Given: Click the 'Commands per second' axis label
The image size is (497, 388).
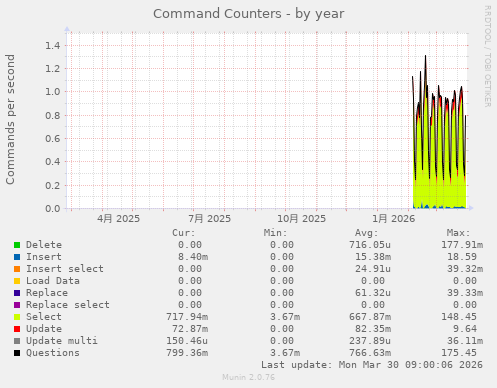Looking at the screenshot, I should pos(10,119).
